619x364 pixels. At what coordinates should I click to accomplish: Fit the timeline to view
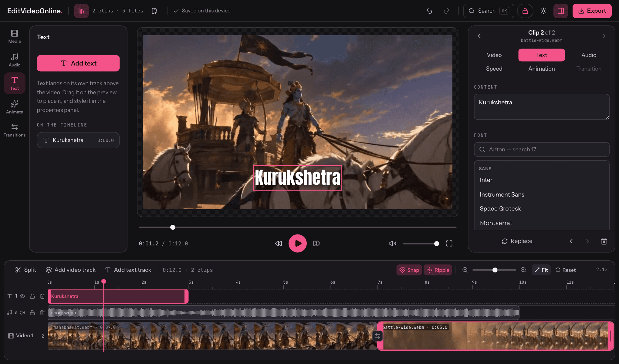click(541, 270)
